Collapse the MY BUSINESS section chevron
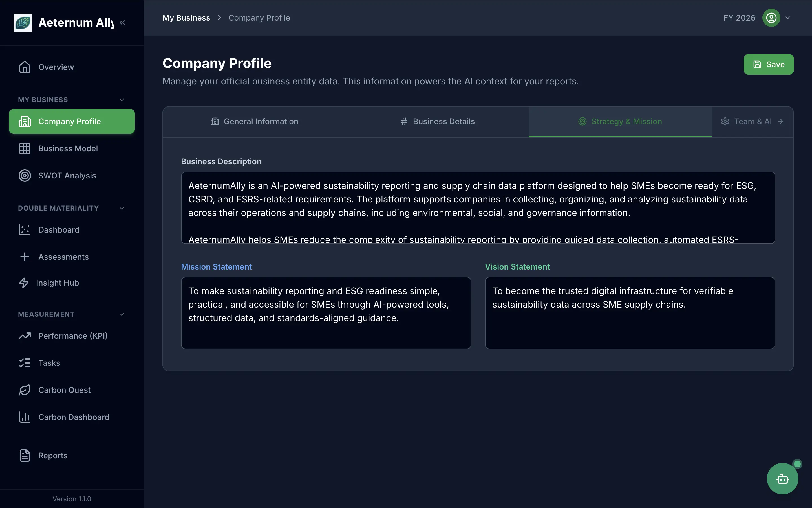Screen dimensions: 812x508 [122, 100]
